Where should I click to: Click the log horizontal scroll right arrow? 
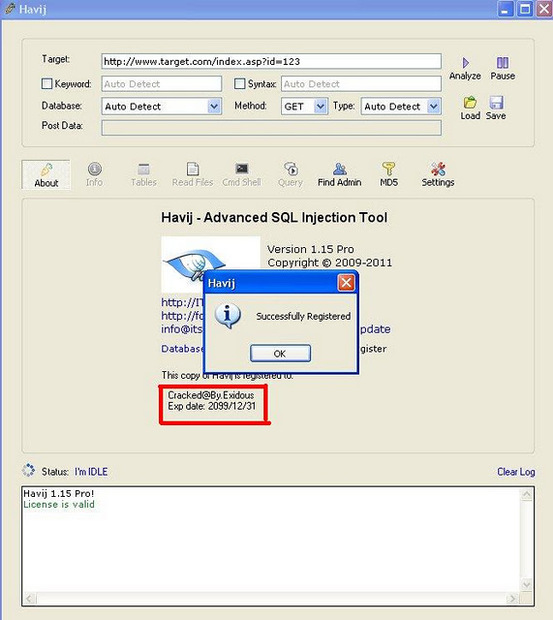pyautogui.click(x=512, y=599)
